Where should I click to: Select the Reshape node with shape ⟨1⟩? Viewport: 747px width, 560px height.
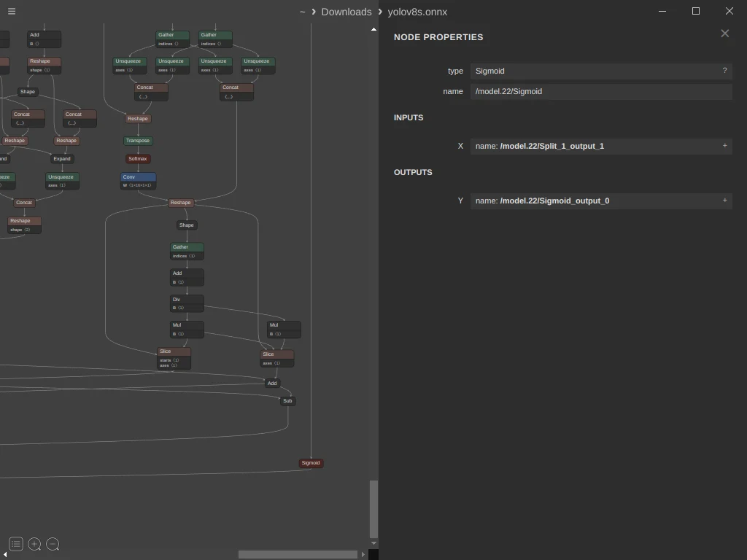44,65
